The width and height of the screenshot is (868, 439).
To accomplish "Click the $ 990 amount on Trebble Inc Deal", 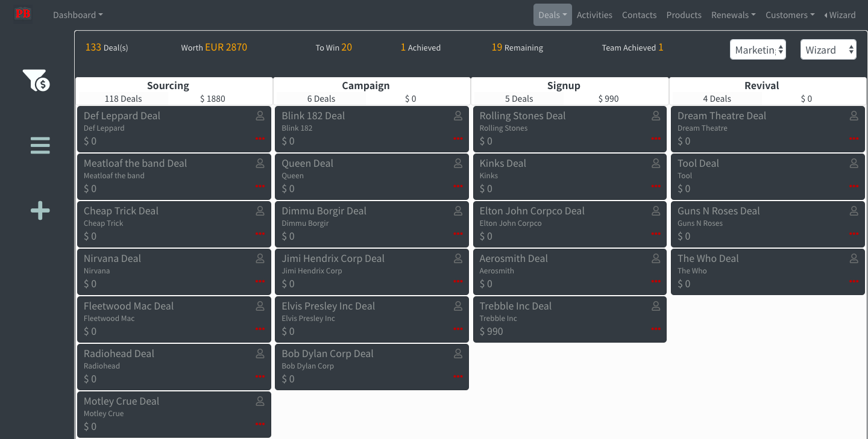I will click(491, 331).
